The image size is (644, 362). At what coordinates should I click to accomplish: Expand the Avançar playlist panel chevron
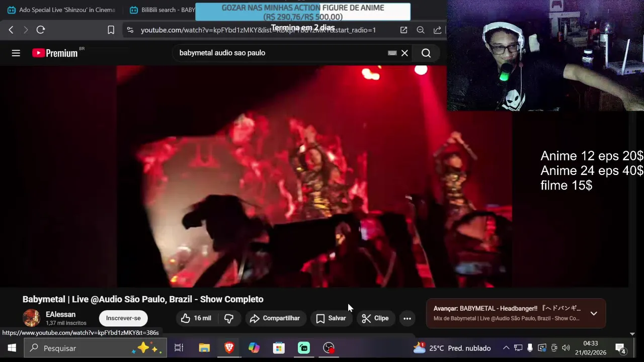coord(594,313)
